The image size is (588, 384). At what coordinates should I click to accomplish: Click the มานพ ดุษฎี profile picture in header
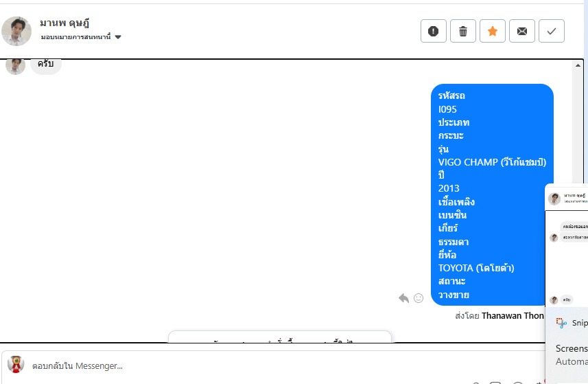16,31
